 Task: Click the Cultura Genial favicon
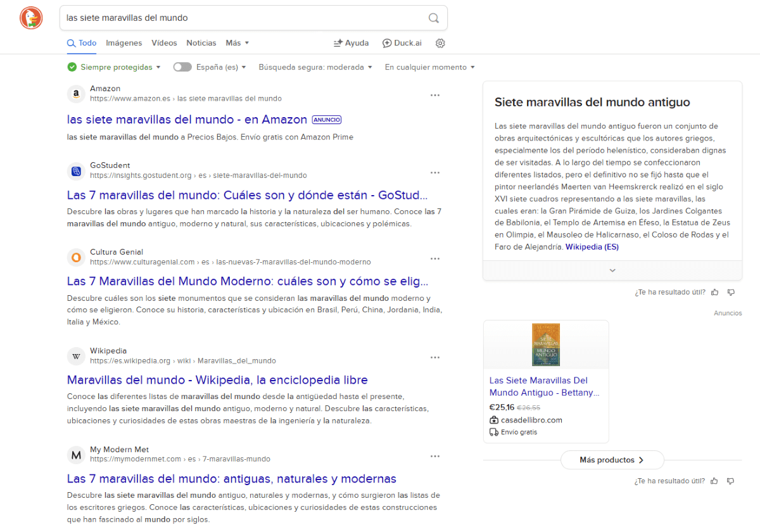[x=76, y=257]
